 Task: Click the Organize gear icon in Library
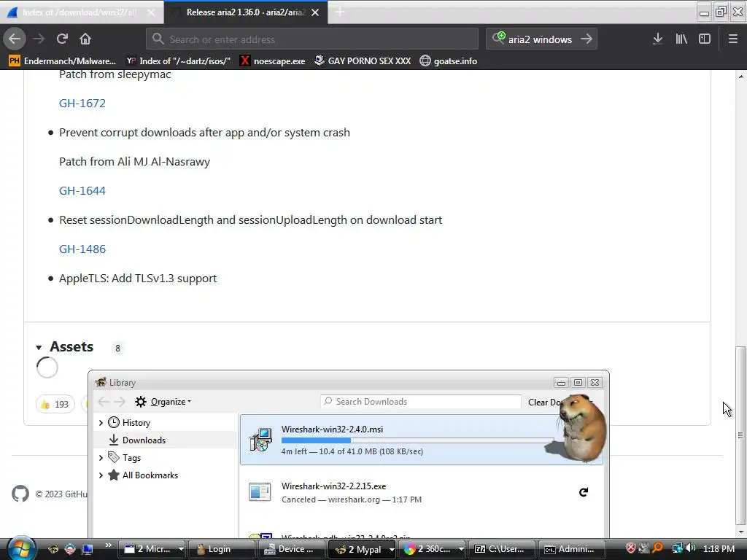tap(141, 402)
